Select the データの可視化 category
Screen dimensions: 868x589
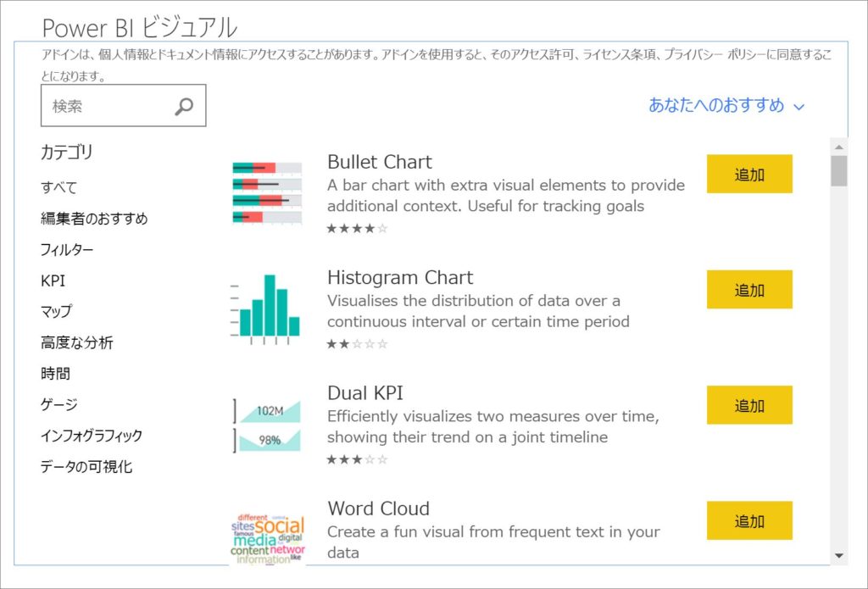86,467
